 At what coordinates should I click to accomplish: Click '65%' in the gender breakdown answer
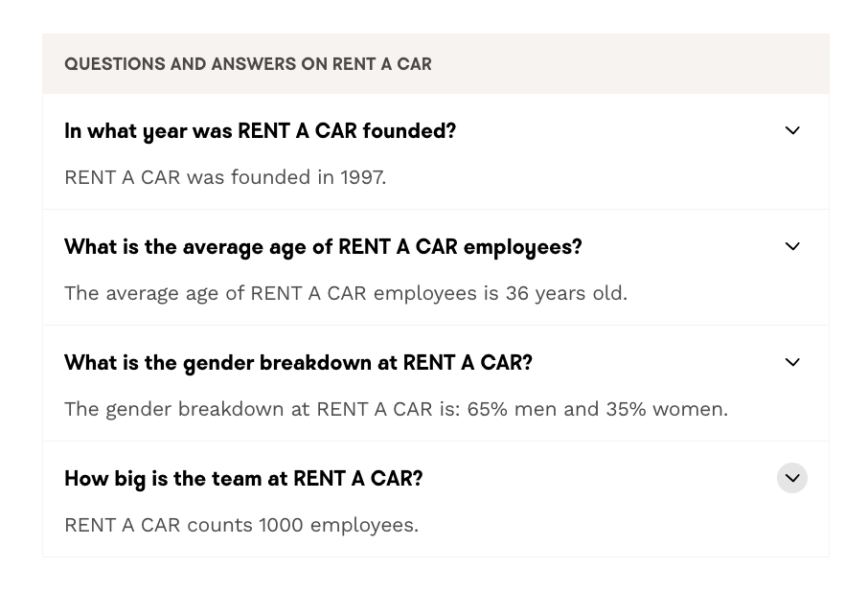487,409
